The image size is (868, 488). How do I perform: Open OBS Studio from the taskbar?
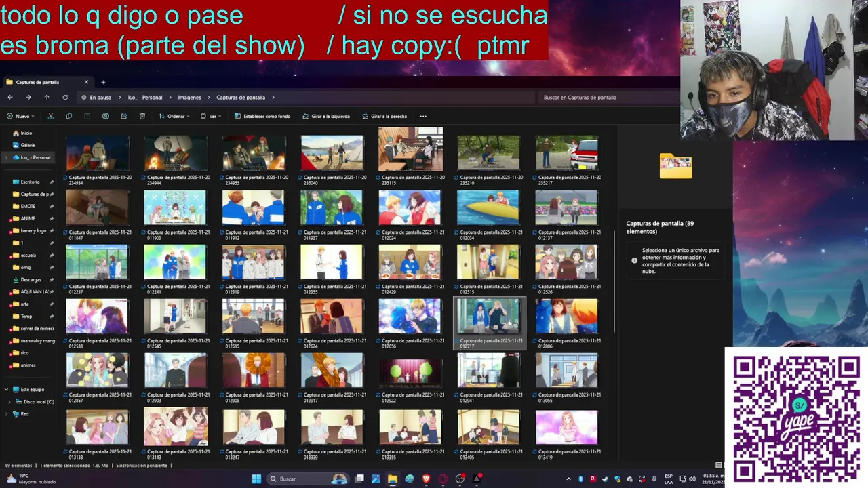point(460,479)
